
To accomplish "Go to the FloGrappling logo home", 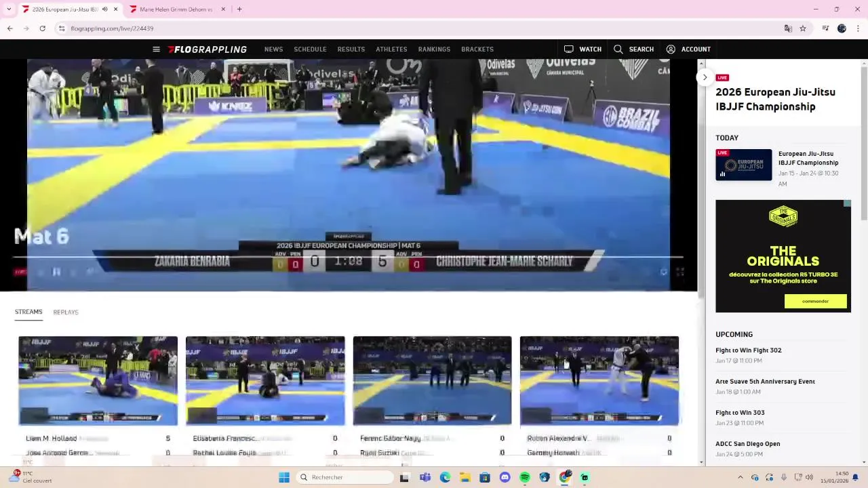I will pos(208,49).
